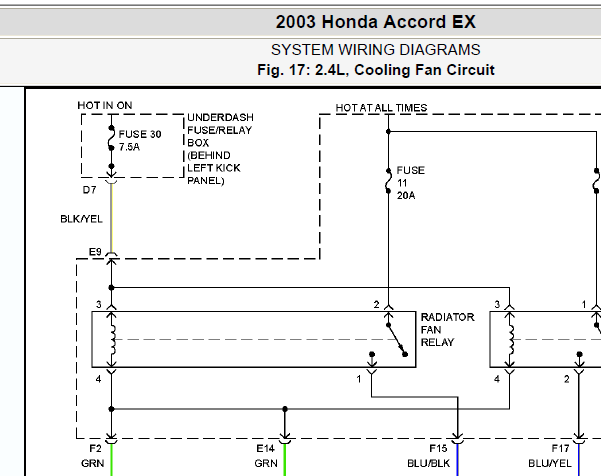Viewport: 601px width, 476px height.
Task: Click the 'HOT IN ON' label
Action: pos(105,105)
